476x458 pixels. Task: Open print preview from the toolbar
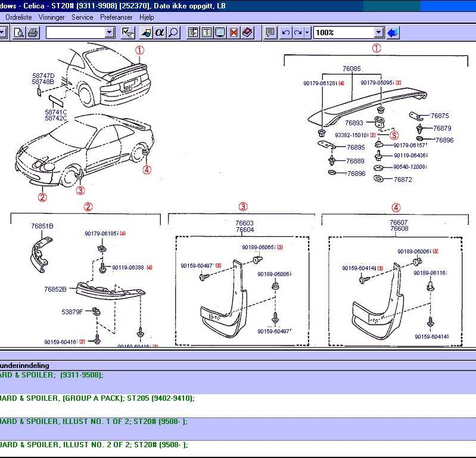pyautogui.click(x=19, y=33)
